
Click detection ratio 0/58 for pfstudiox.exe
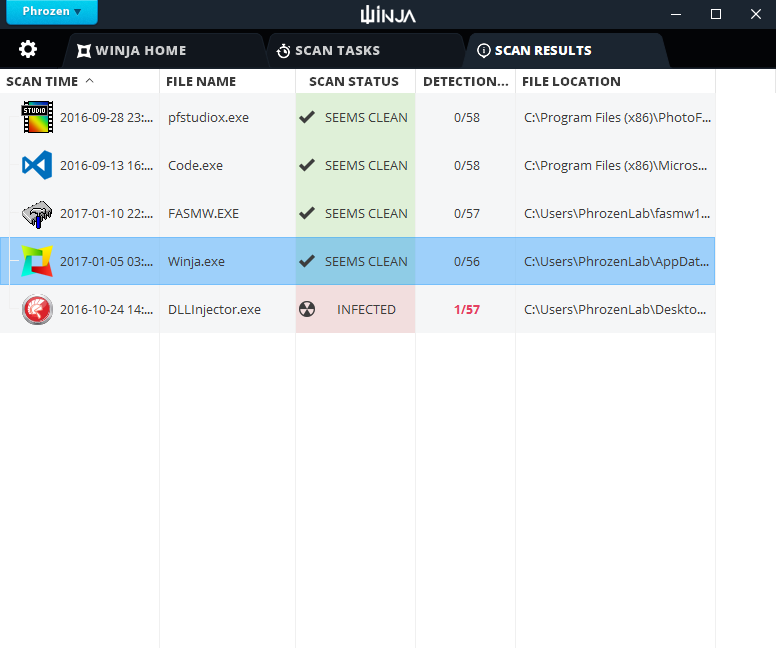(x=467, y=118)
